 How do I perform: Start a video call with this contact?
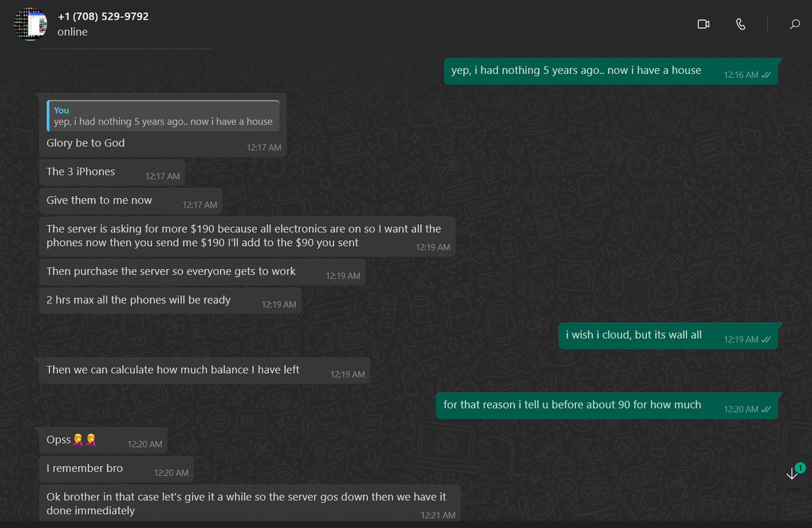pyautogui.click(x=703, y=24)
